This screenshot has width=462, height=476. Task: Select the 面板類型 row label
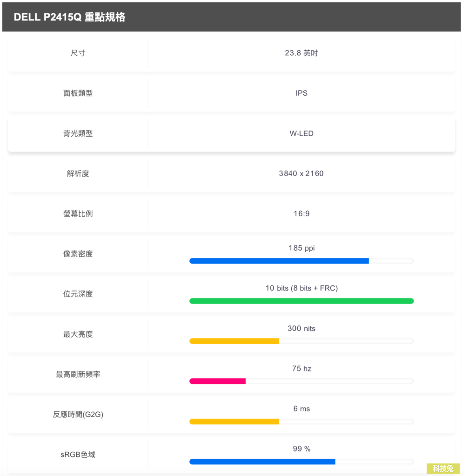click(78, 93)
